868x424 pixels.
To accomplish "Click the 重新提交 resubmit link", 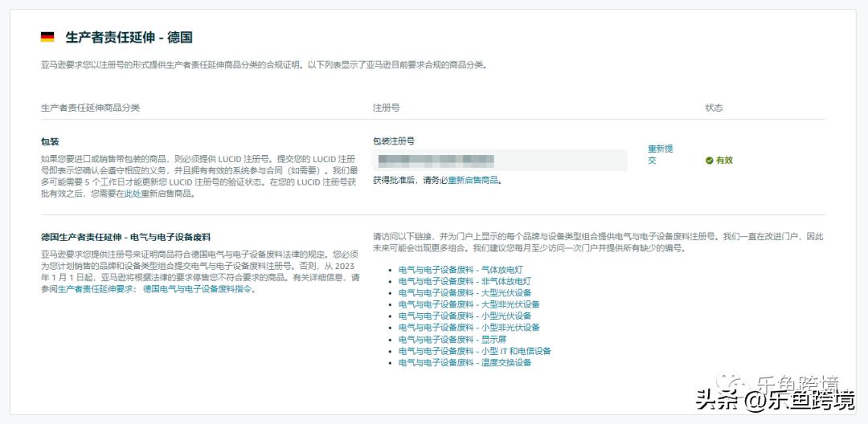I will (661, 155).
